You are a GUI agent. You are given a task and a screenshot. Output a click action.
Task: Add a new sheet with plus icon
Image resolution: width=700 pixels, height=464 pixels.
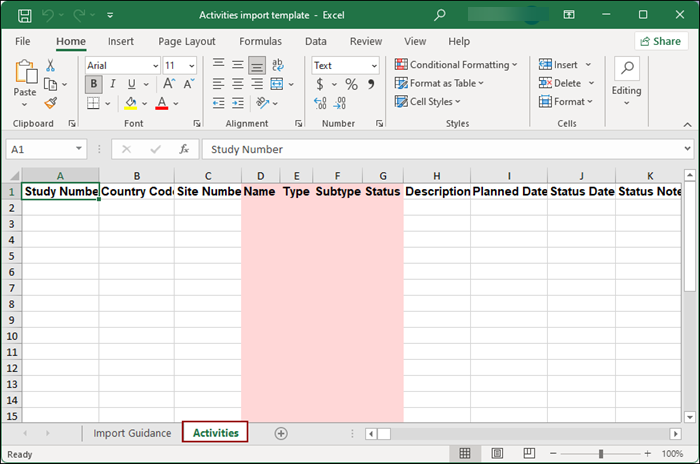pos(281,433)
